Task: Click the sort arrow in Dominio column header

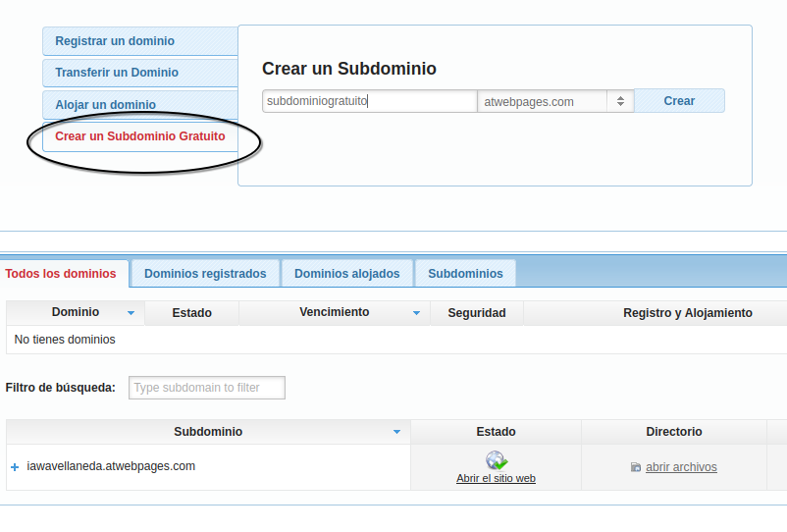Action: point(131,313)
